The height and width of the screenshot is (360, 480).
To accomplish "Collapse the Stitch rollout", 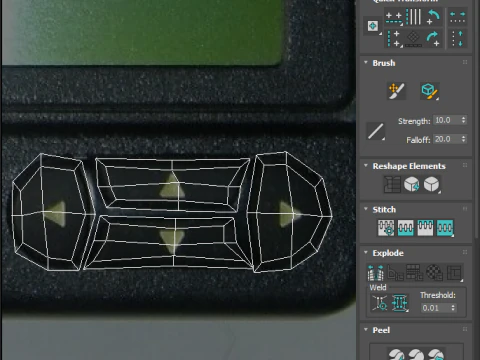I will coord(366,209).
